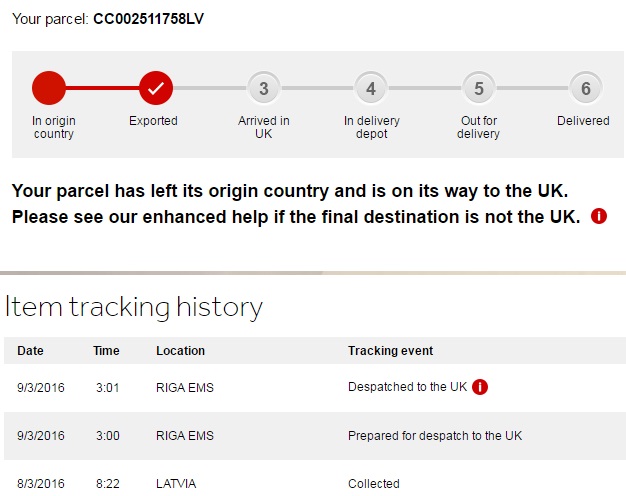
Task: Click the 'Location' column header
Action: point(180,351)
